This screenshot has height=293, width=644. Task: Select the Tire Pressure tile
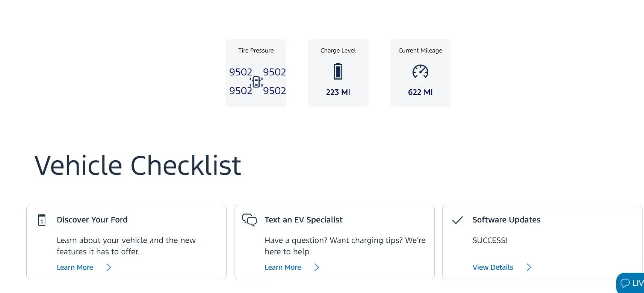(x=256, y=73)
